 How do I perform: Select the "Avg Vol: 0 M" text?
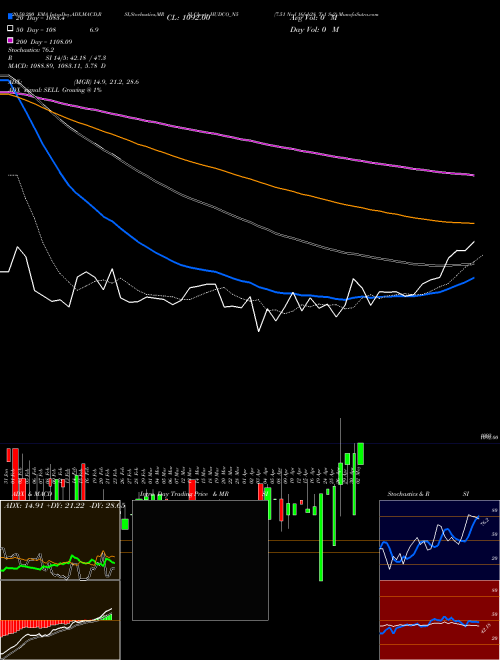coord(314,18)
